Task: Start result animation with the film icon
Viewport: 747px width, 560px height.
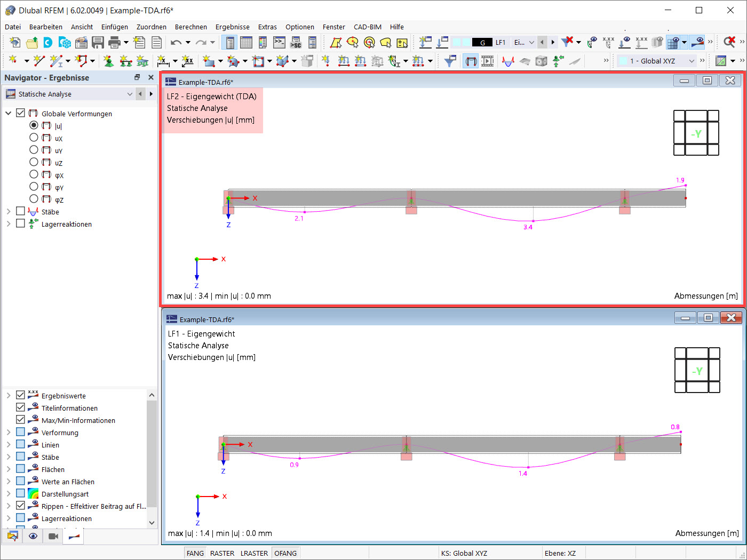Action: click(487, 61)
